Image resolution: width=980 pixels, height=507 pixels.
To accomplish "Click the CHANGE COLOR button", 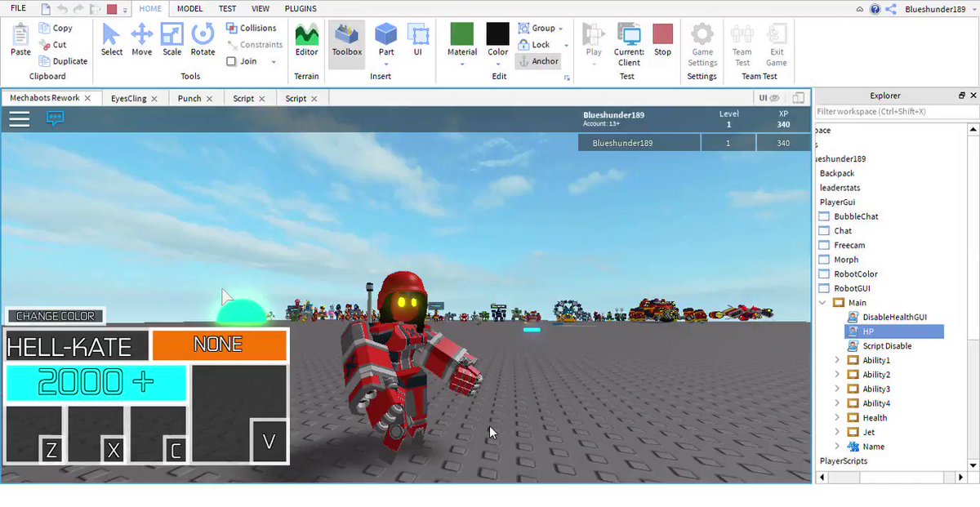I will tap(56, 316).
